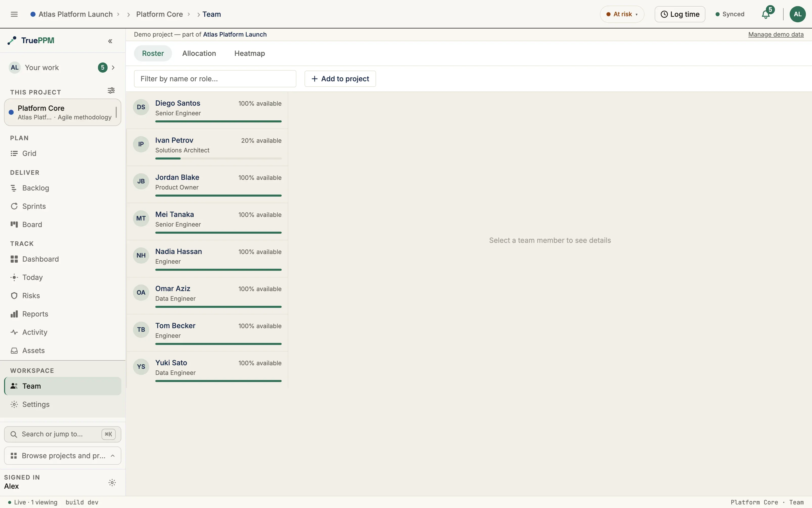Click the JB avatar for Jordan Blake
Image resolution: width=812 pixels, height=508 pixels.
pyautogui.click(x=141, y=181)
